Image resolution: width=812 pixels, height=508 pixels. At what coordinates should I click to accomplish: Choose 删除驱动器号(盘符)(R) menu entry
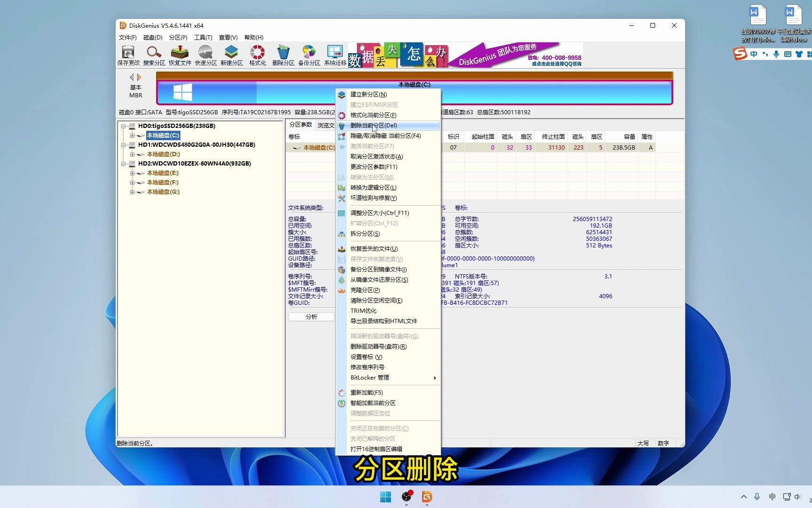[388, 347]
